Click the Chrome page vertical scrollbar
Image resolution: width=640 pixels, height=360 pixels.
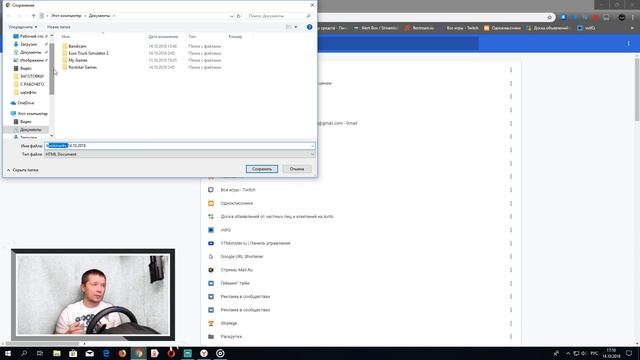(637, 90)
